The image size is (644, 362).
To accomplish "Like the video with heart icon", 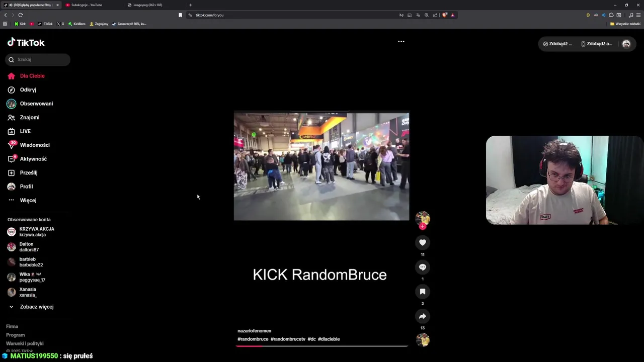I will (423, 242).
